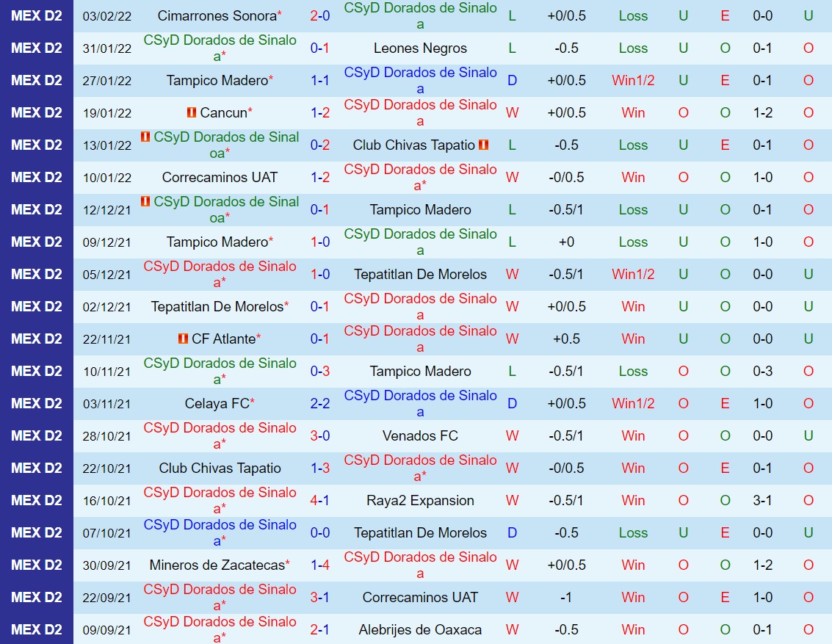Open the Cimarrones Sonora team link
The height and width of the screenshot is (644, 832).
point(217,16)
